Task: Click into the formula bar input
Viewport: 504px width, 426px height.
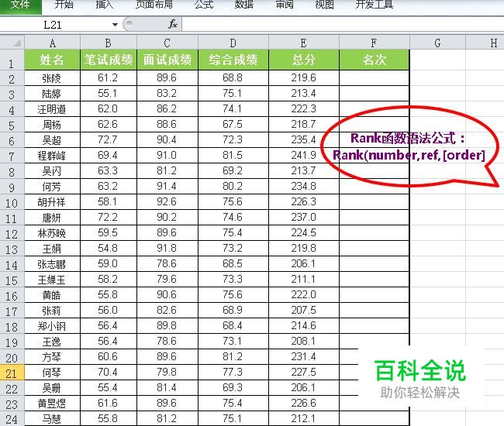Action: pos(343,24)
